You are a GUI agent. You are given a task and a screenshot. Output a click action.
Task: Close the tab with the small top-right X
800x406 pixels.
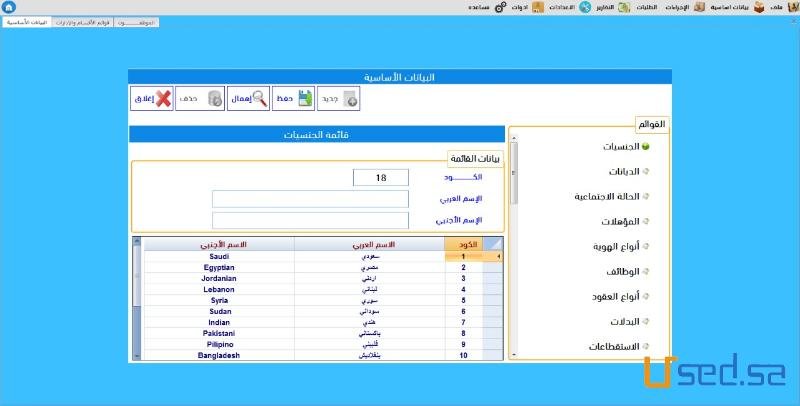pyautogui.click(x=793, y=21)
